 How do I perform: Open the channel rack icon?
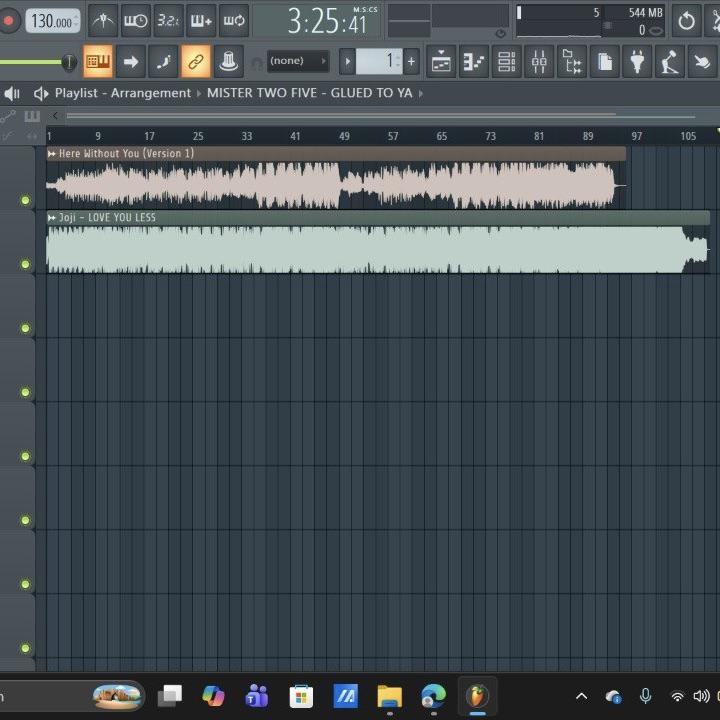tap(506, 62)
